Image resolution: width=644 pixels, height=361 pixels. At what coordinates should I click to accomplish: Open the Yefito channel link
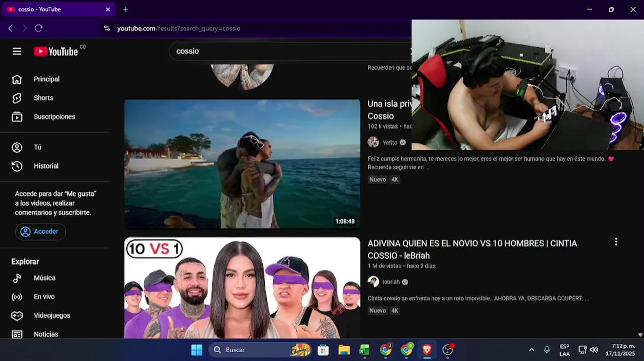390,142
